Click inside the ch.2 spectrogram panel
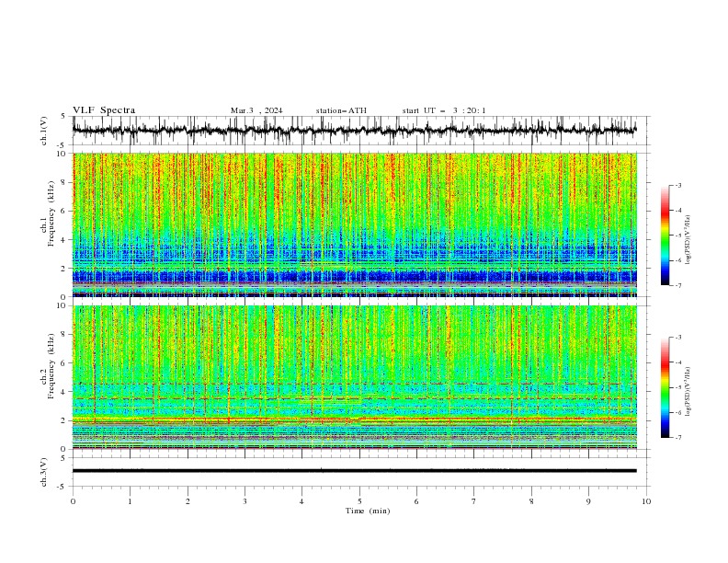The width and height of the screenshot is (728, 563). (x=354, y=377)
